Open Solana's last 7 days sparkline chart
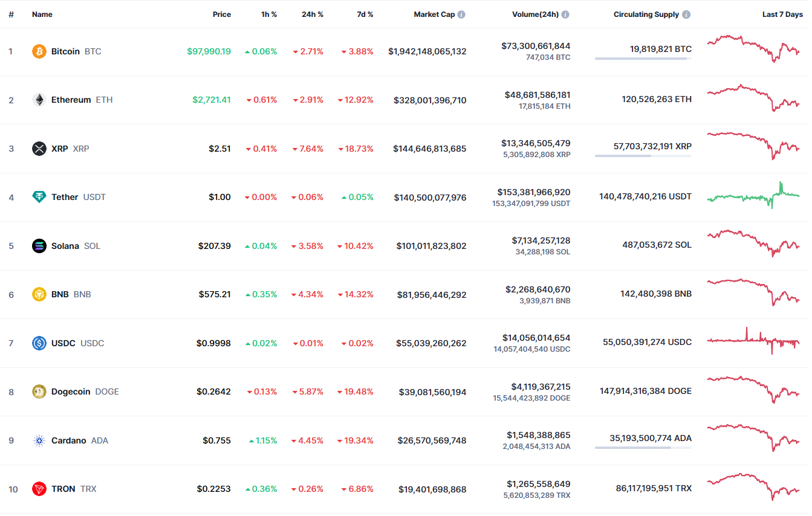Viewport: 812px width, 516px height. click(753, 243)
